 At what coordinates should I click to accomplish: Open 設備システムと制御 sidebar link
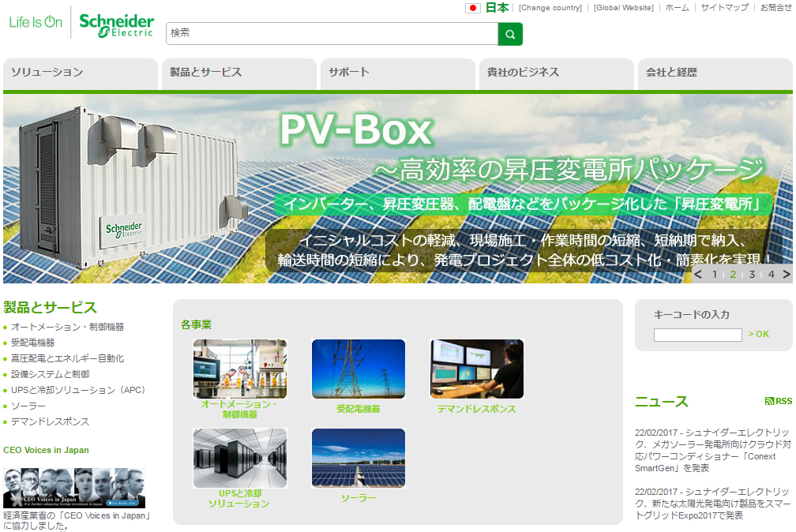51,374
